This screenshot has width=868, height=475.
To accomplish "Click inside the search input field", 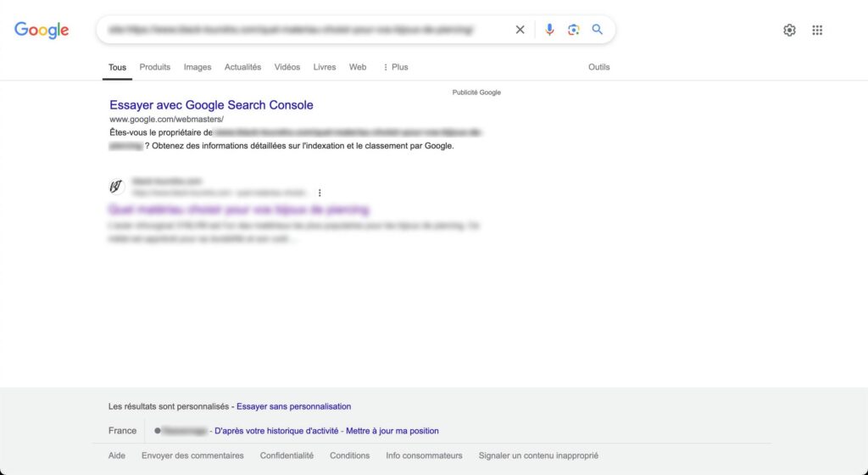I will (304, 30).
